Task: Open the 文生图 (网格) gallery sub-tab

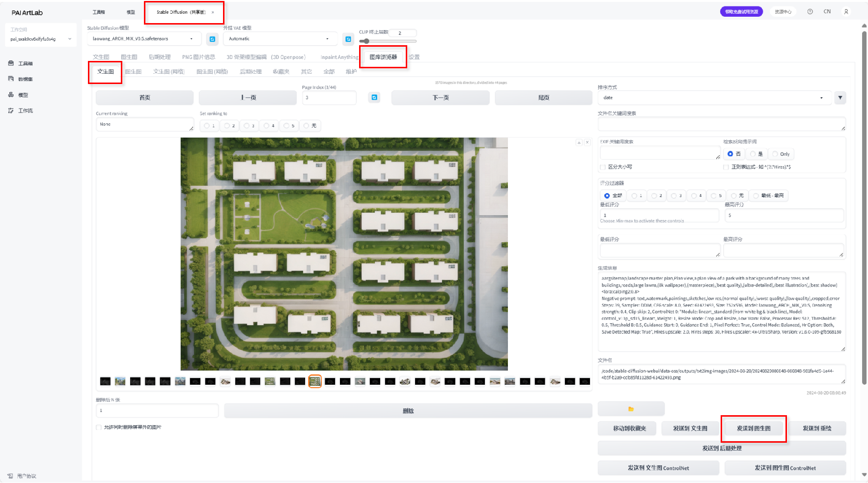Action: click(169, 72)
